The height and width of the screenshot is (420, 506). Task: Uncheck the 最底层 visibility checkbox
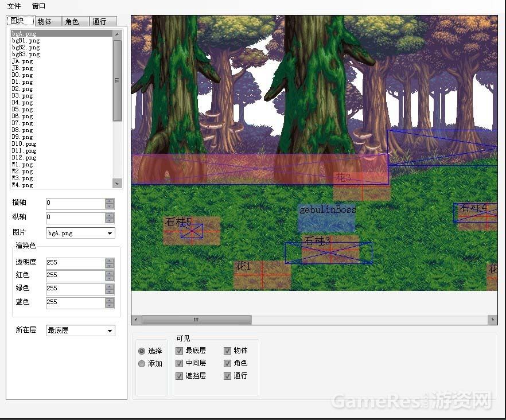180,351
